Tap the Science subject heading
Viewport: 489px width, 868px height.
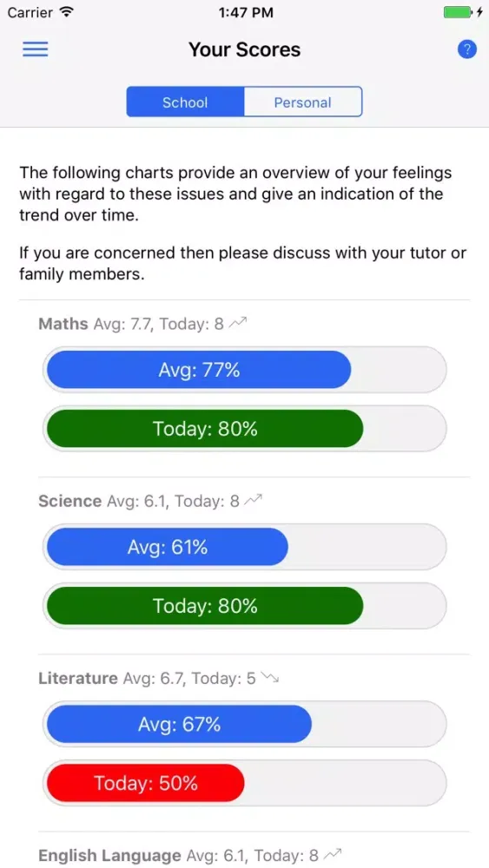[x=69, y=501]
